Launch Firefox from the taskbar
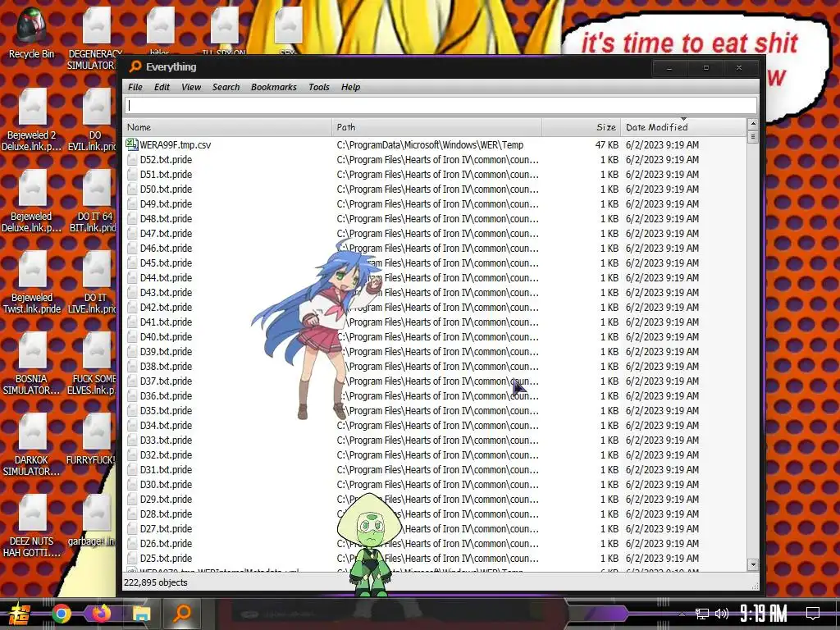Image resolution: width=840 pixels, height=630 pixels. click(101, 614)
